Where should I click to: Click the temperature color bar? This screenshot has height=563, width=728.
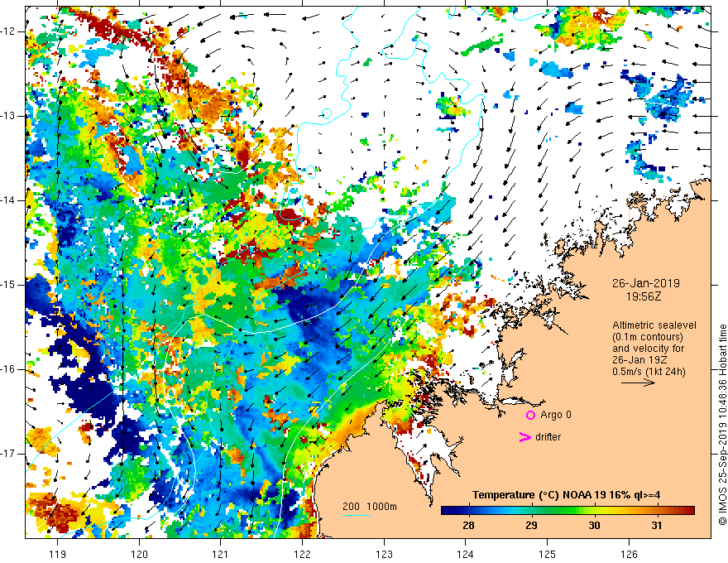coord(568,511)
